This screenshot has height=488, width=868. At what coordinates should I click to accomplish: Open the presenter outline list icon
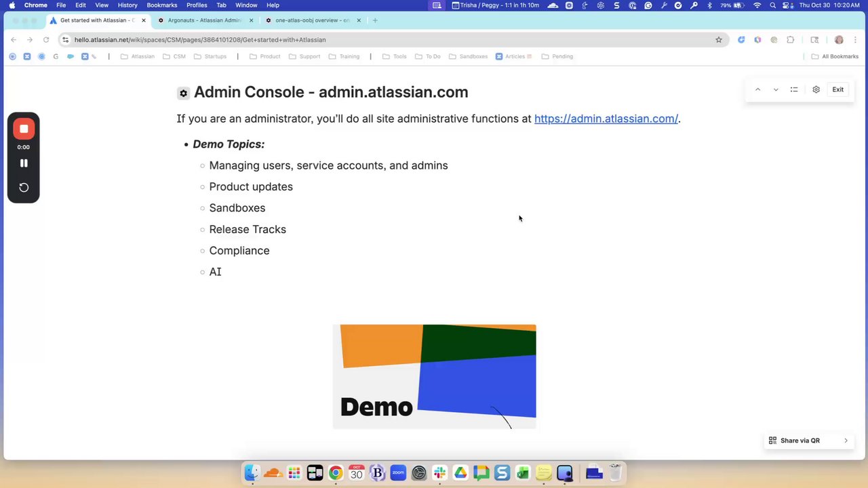click(794, 89)
